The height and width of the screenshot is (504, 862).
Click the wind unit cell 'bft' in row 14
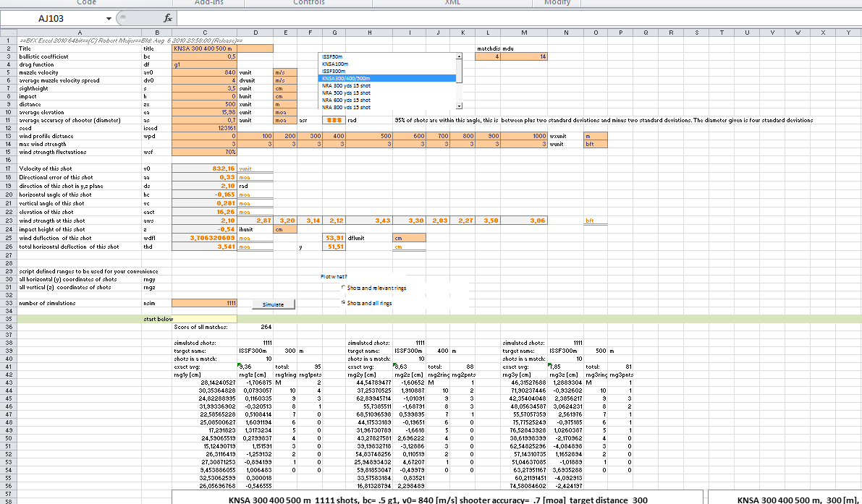(x=596, y=144)
